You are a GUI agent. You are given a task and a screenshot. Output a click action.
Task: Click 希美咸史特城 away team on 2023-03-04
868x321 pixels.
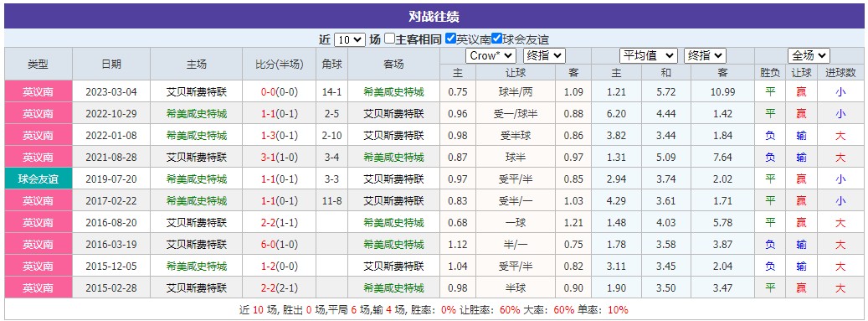393,92
